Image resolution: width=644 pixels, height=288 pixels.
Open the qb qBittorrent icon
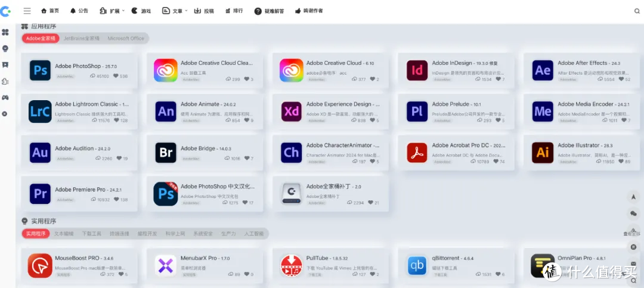[x=417, y=265]
